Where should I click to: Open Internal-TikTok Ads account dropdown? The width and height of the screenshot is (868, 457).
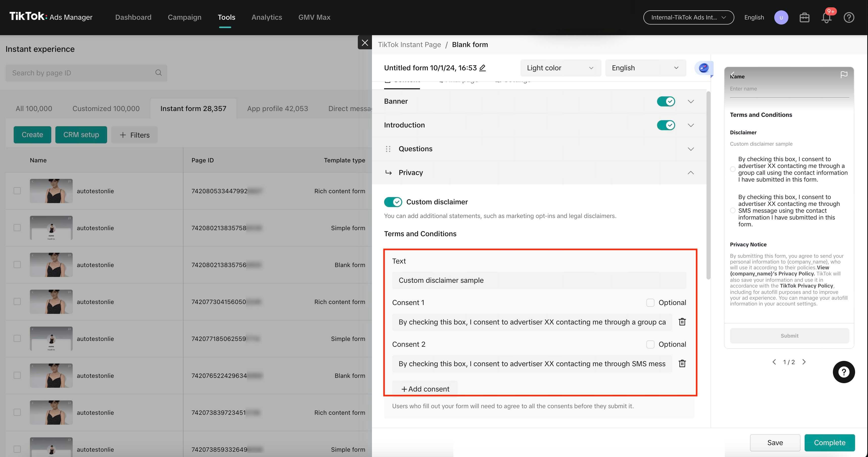click(x=688, y=17)
